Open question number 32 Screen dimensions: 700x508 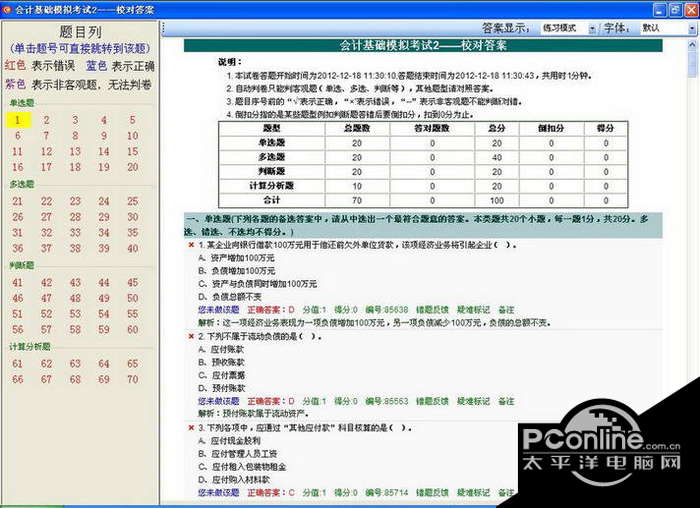46,233
